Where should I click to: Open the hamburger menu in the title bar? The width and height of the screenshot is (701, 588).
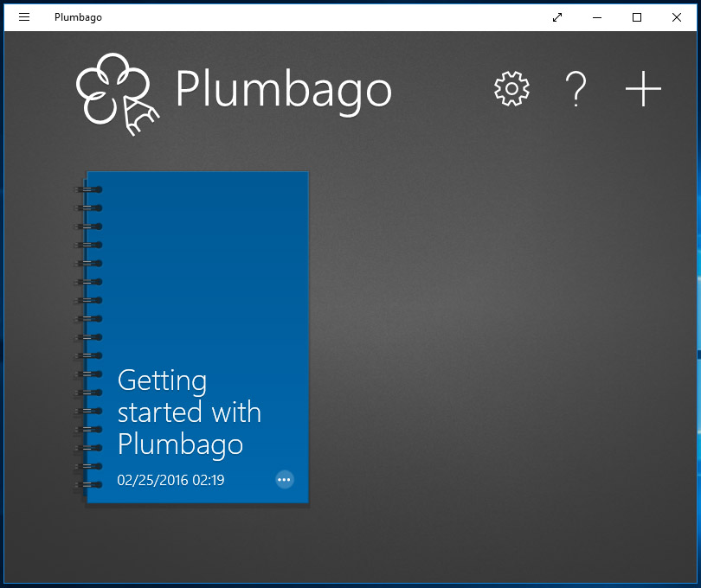pyautogui.click(x=24, y=17)
